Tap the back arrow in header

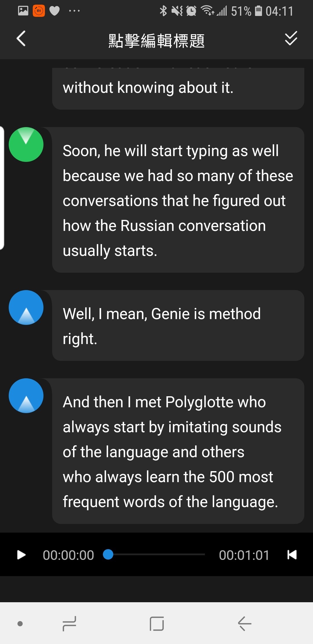pos(21,39)
